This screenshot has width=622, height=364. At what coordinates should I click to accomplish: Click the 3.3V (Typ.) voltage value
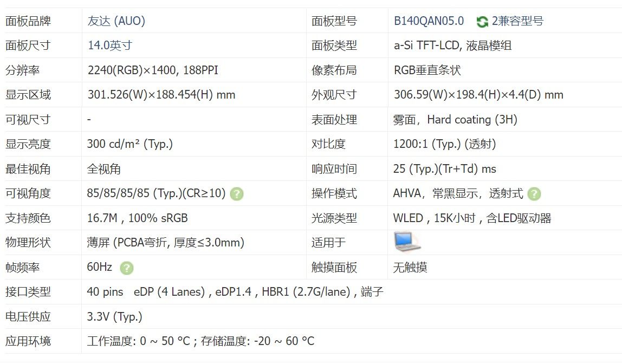click(115, 316)
